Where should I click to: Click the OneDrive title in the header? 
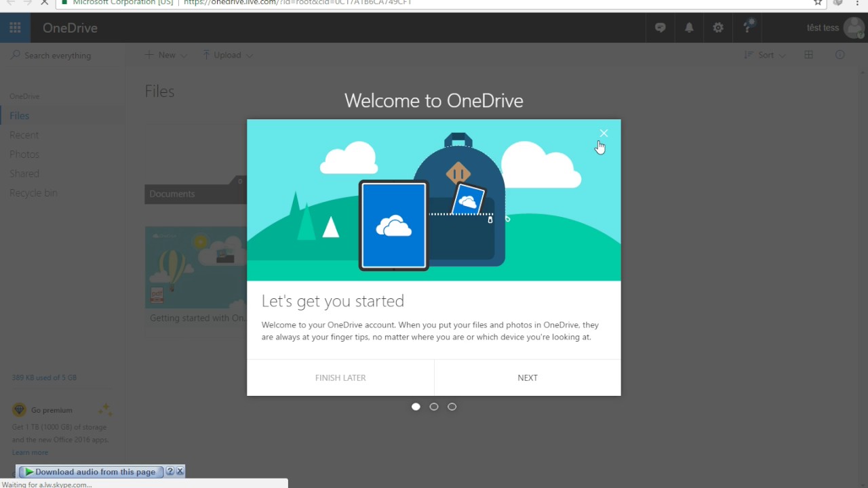click(x=70, y=28)
